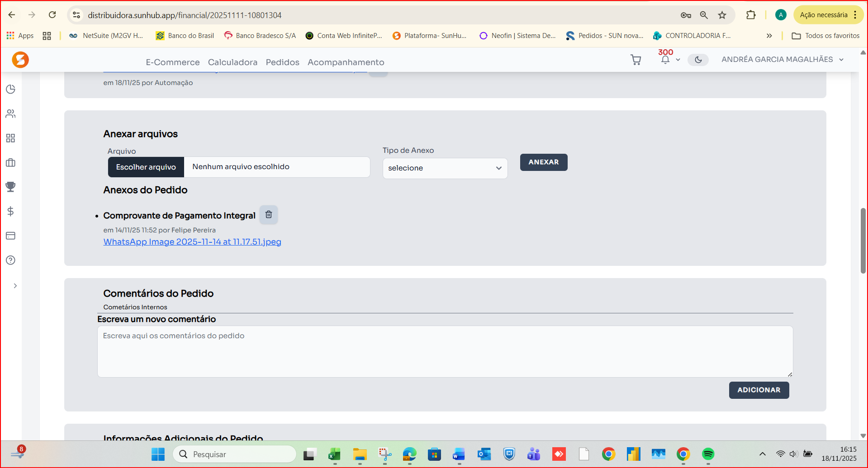Viewport: 868px width, 468px height.
Task: Open the WhatsApp Image jpeg link
Action: coord(192,242)
